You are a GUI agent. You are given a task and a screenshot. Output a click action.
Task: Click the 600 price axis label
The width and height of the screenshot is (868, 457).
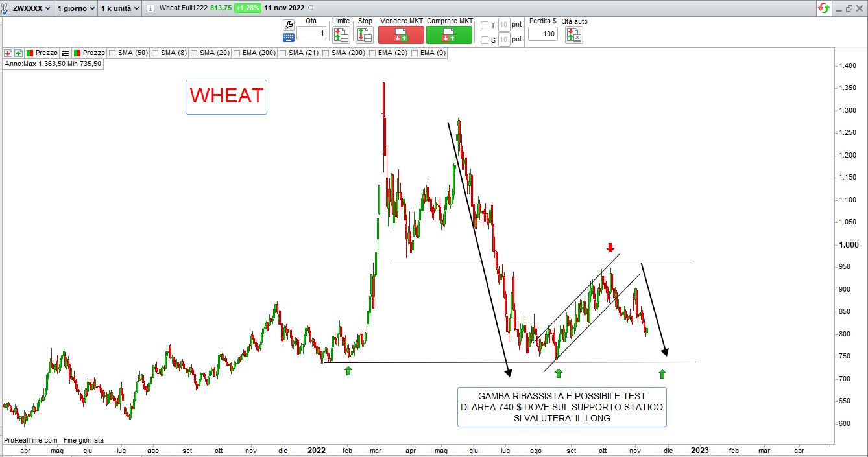click(846, 423)
